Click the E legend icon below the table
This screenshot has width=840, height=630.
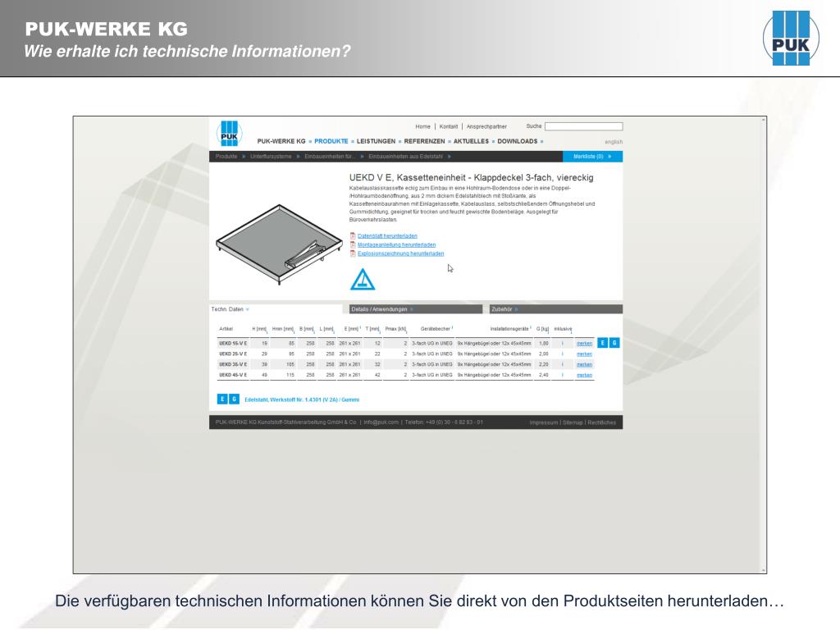[222, 399]
